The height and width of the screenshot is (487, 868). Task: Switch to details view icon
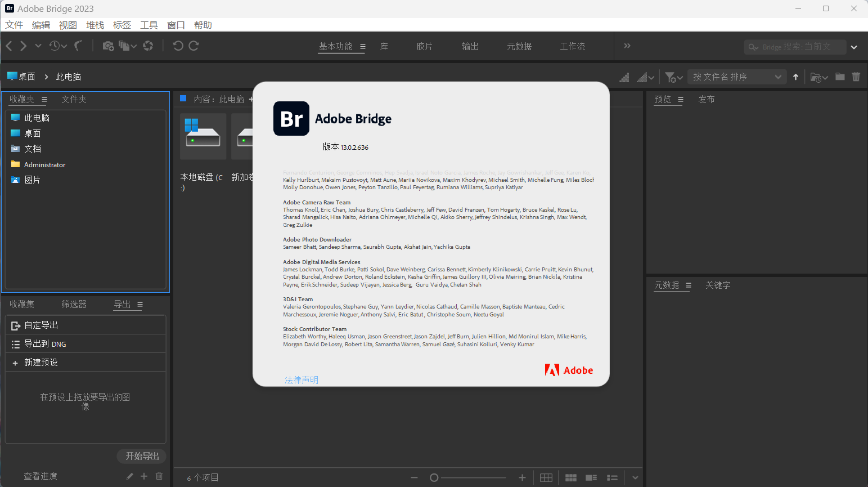[591, 477]
